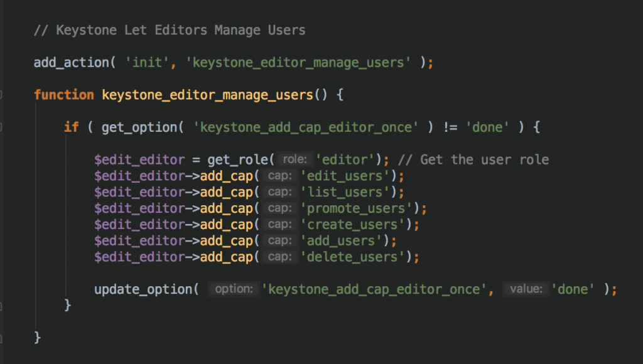Click add_cap on the 'create_users' line
This screenshot has width=643, height=364.
tap(226, 225)
